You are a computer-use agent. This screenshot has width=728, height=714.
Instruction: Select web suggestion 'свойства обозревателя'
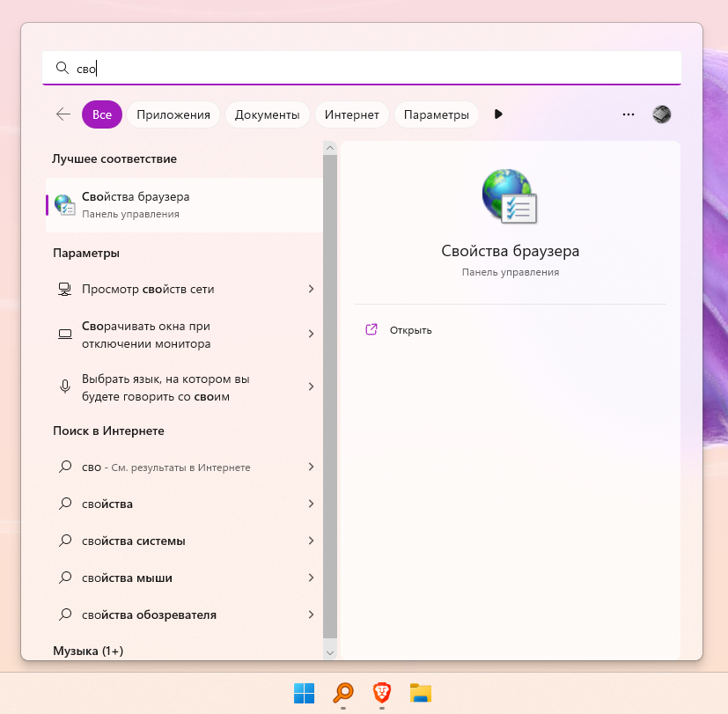click(184, 615)
